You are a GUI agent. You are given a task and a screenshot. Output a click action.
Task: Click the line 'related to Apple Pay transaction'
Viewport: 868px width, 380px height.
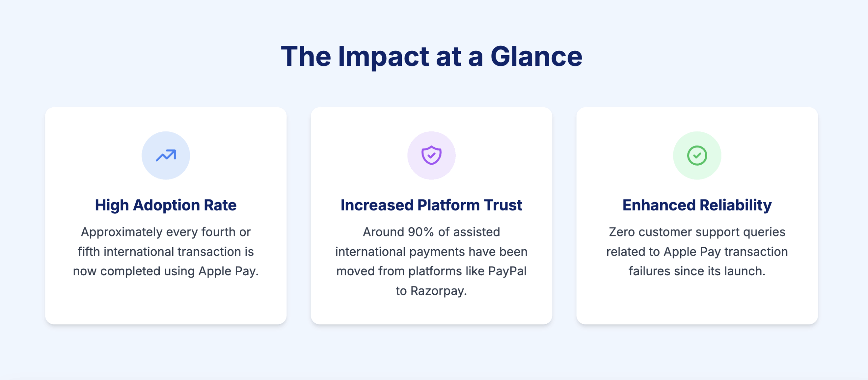coord(697,252)
